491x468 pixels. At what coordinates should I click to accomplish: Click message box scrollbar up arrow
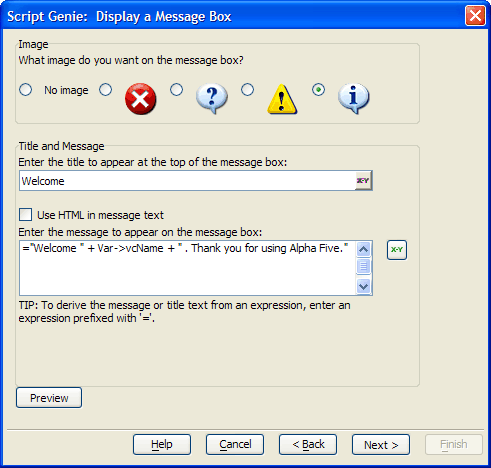[363, 249]
